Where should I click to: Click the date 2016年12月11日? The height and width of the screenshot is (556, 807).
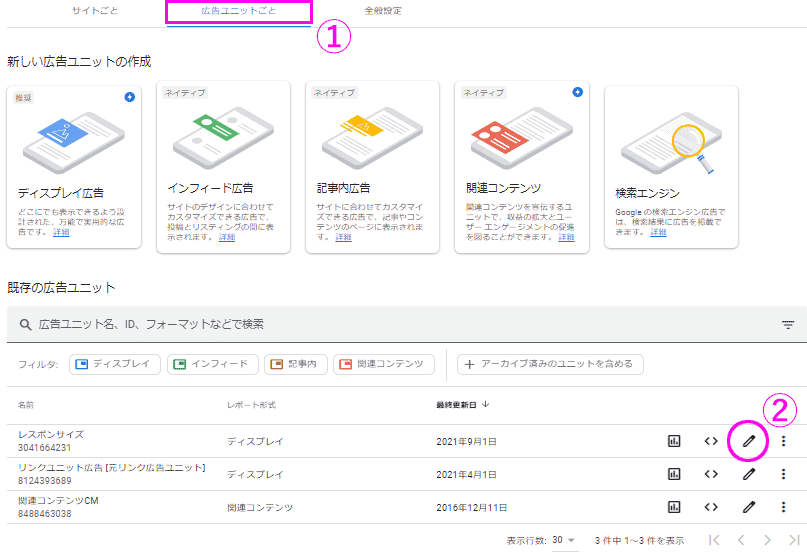(471, 508)
